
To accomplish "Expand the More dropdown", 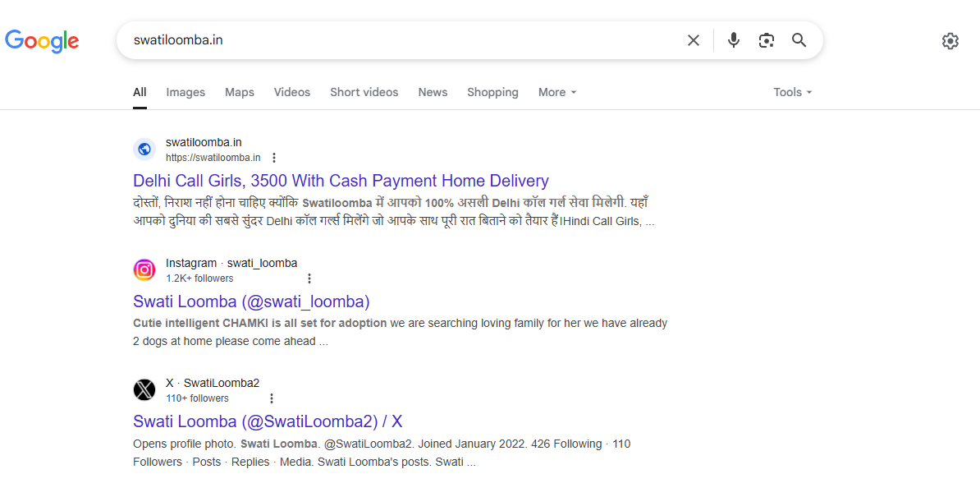I will click(x=556, y=93).
